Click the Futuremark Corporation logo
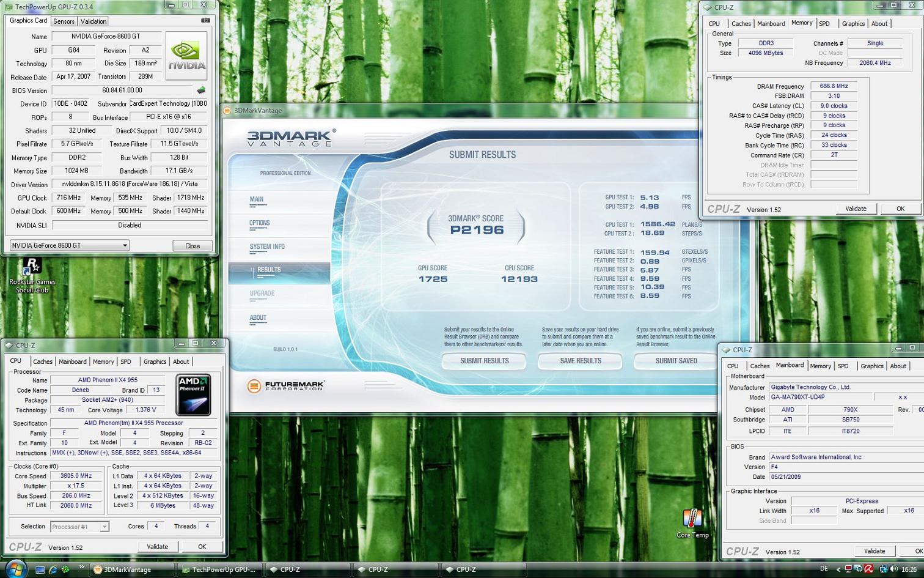The image size is (924, 578). [286, 386]
